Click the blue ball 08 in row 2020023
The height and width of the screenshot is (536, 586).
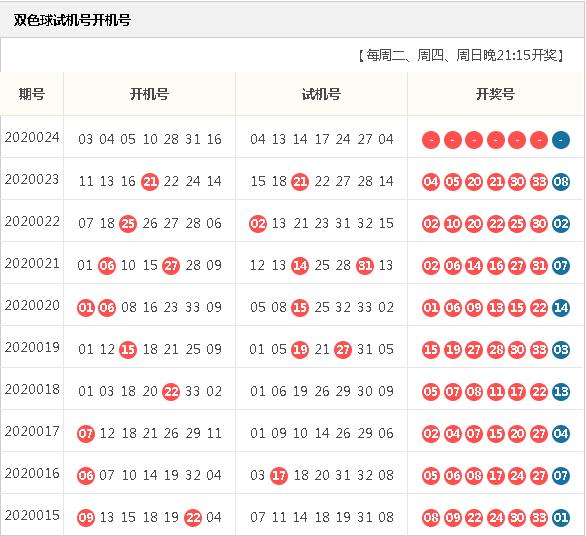[x=561, y=182]
